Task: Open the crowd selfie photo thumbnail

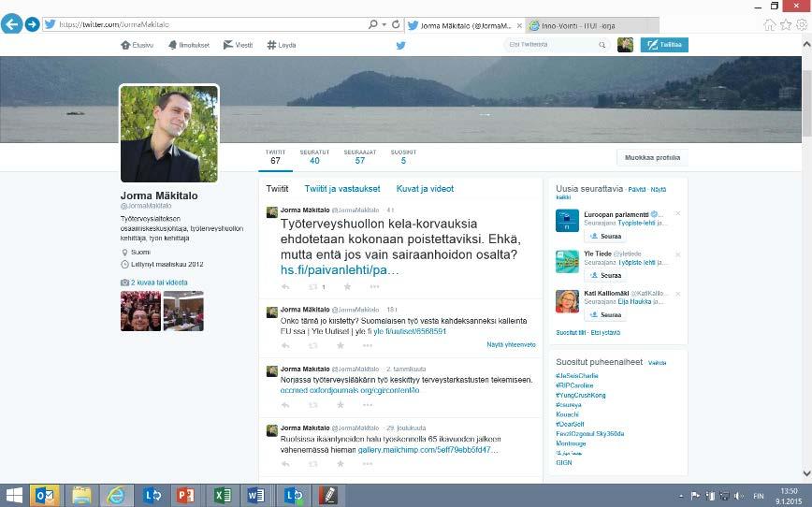Action: (x=141, y=311)
